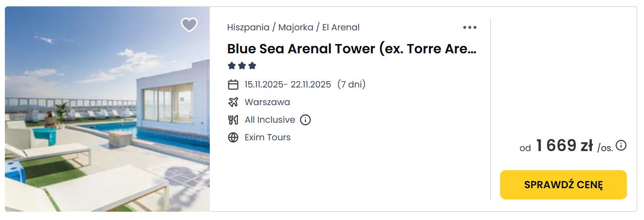Click the hotel pool photo thumbnail
Image resolution: width=644 pixels, height=220 pixels.
tap(107, 109)
